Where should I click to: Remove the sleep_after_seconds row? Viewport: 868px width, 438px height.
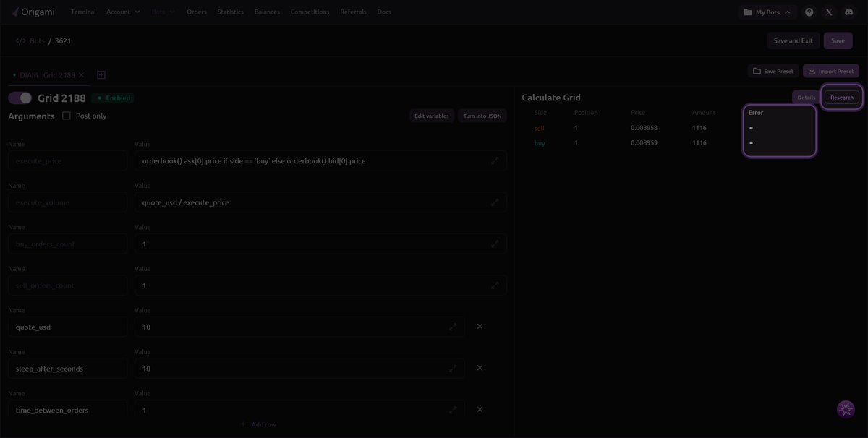click(x=480, y=368)
